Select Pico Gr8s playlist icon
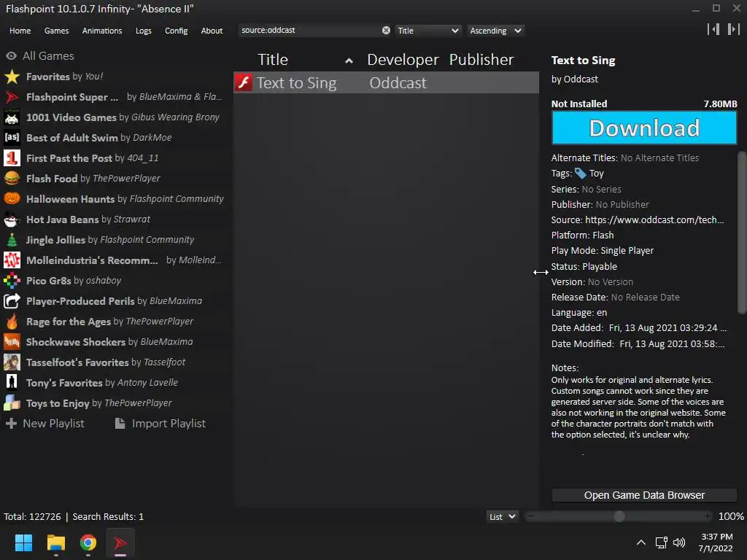The width and height of the screenshot is (747, 560). pos(12,281)
